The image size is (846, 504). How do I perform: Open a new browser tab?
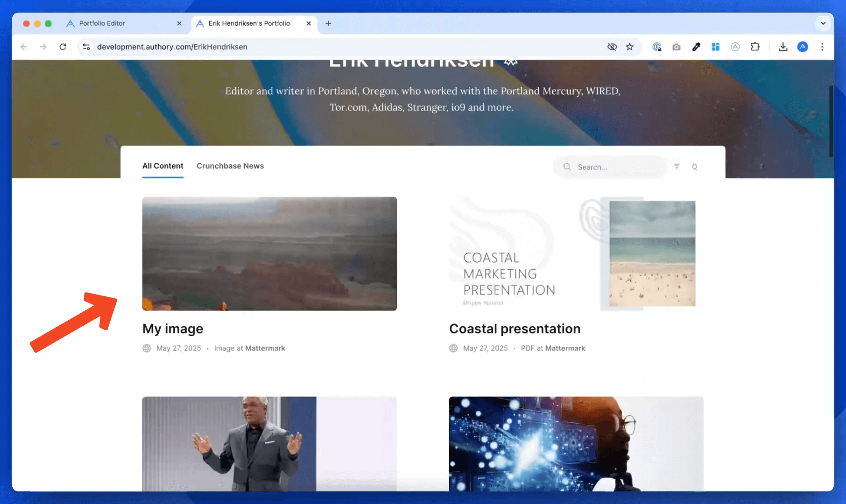pyautogui.click(x=328, y=23)
